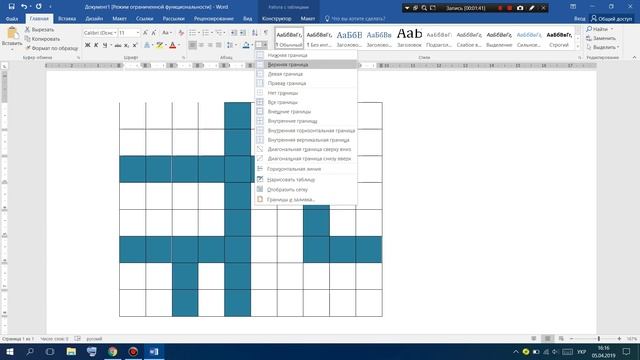
Task: Align text left in paragraph group
Action: coord(192,45)
